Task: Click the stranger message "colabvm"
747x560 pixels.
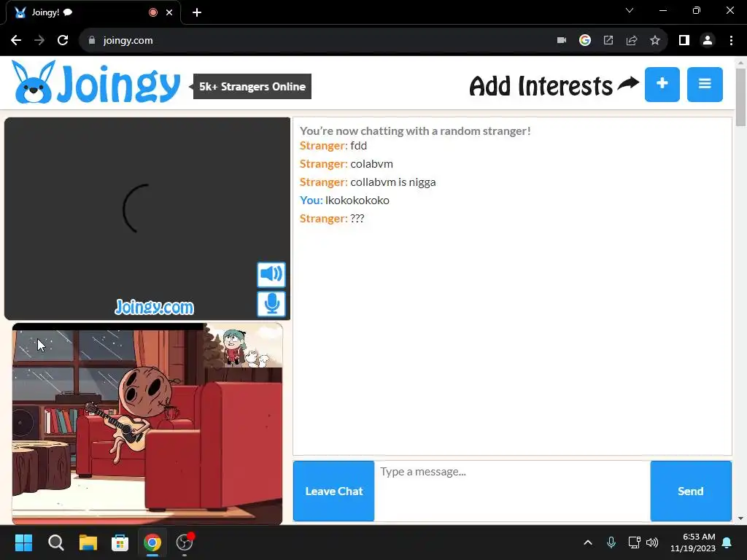Action: (371, 164)
